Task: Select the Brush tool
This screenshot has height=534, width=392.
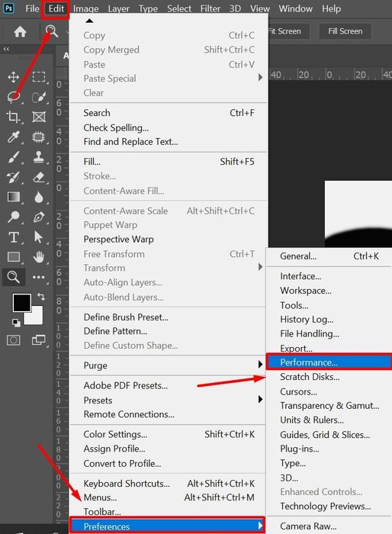Action: coord(13,157)
